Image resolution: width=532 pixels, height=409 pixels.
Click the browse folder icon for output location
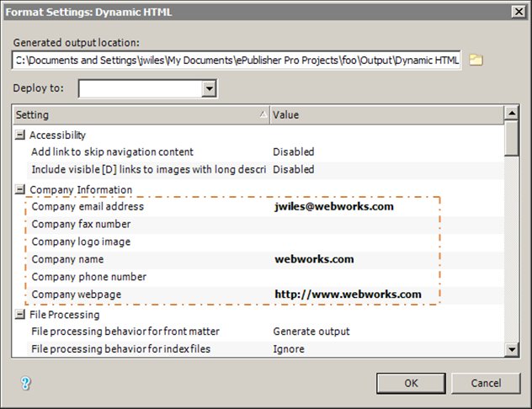click(476, 60)
